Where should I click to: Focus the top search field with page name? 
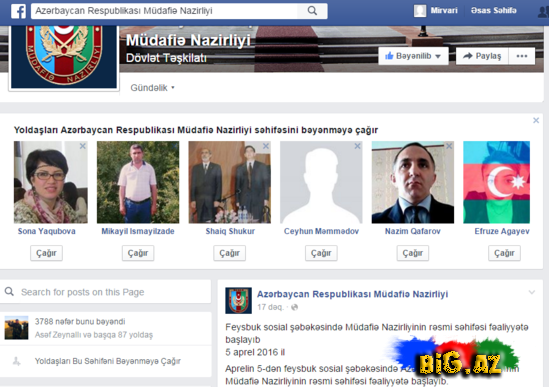pos(165,11)
